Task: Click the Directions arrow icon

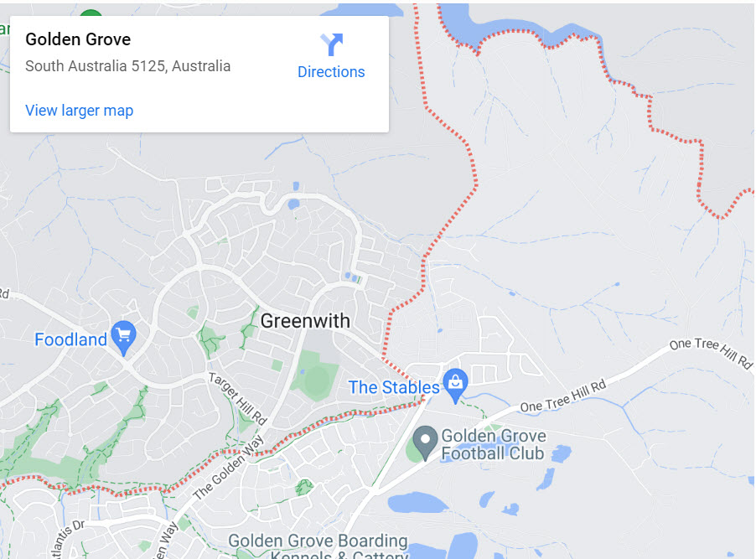Action: (x=332, y=44)
